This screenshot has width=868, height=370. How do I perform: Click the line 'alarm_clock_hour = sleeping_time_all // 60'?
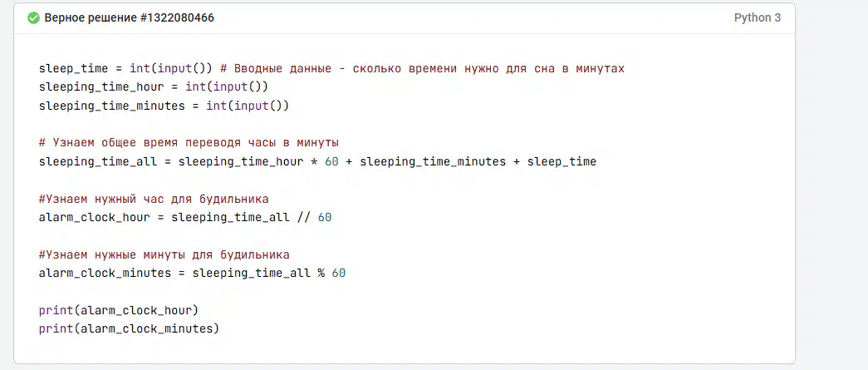(185, 217)
